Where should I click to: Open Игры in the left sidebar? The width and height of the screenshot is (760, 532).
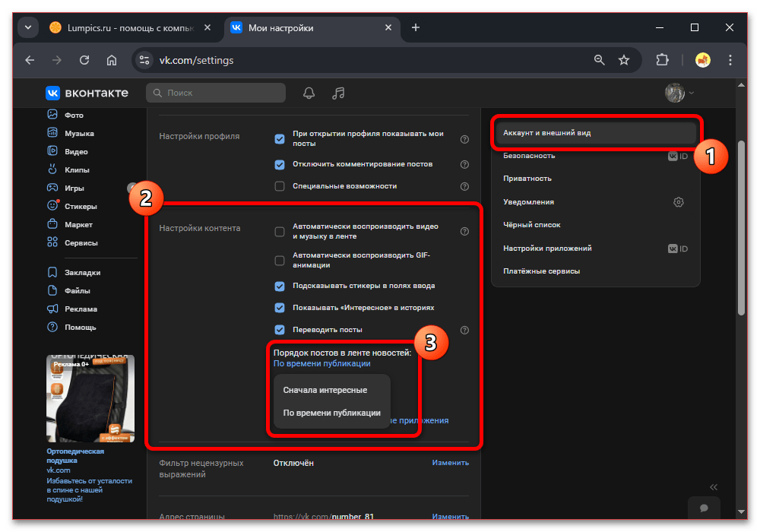[x=74, y=188]
